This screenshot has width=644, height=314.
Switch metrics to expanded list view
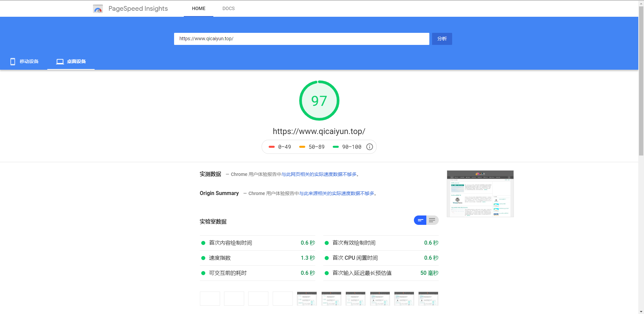[432, 220]
